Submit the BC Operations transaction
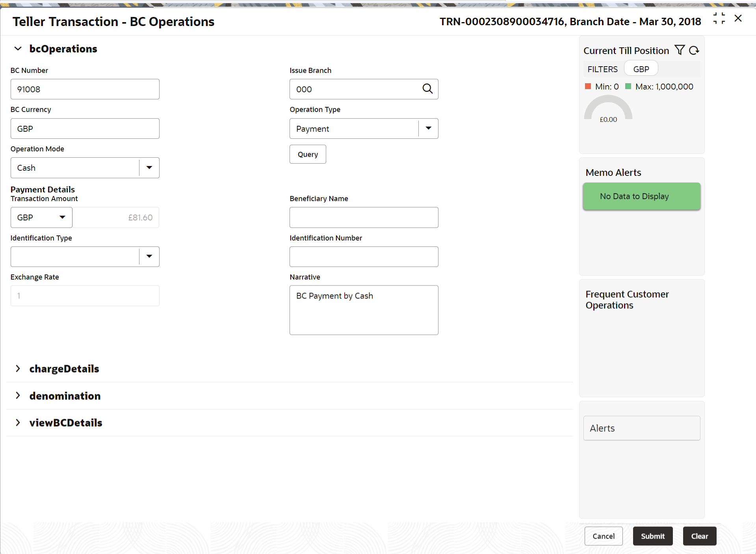The height and width of the screenshot is (554, 756). [x=652, y=536]
